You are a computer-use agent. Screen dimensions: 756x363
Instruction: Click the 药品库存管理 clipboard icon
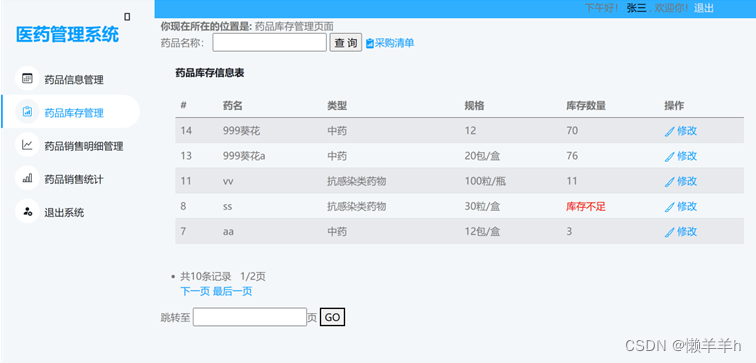tap(27, 112)
